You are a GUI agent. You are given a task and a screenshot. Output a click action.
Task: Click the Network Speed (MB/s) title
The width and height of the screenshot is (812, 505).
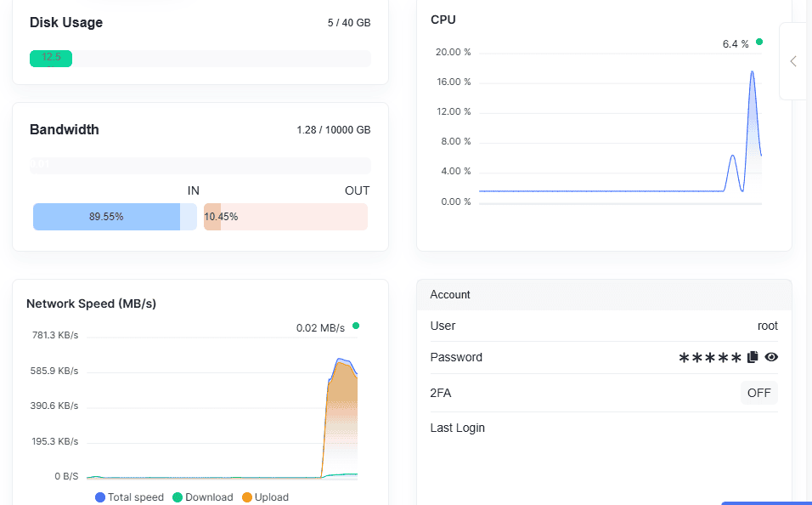(91, 304)
